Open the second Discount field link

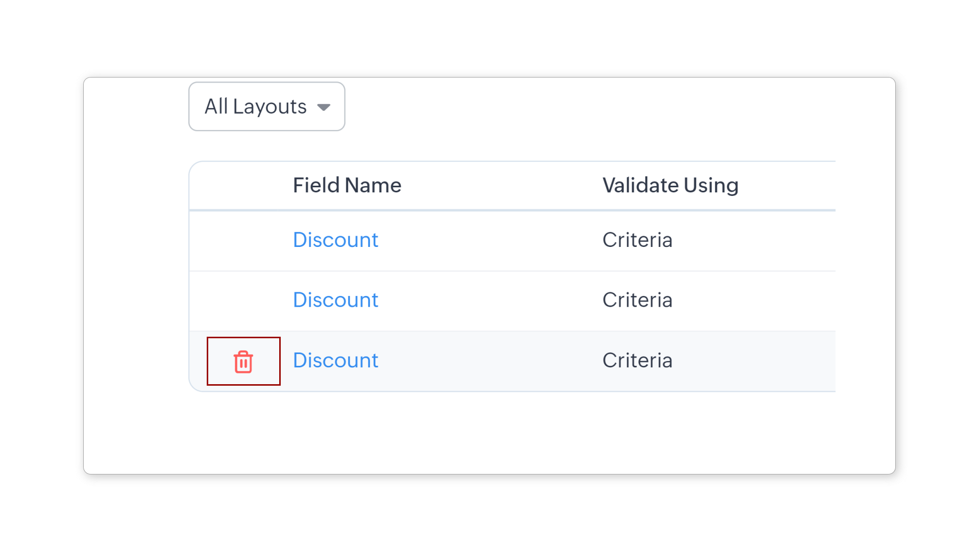pos(335,300)
